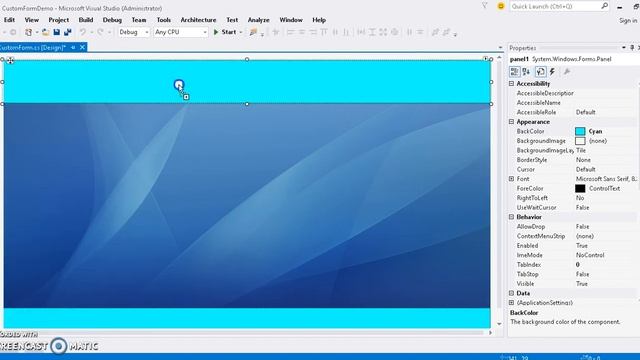
Task: Click the Property Pages wrench icon
Action: point(567,72)
